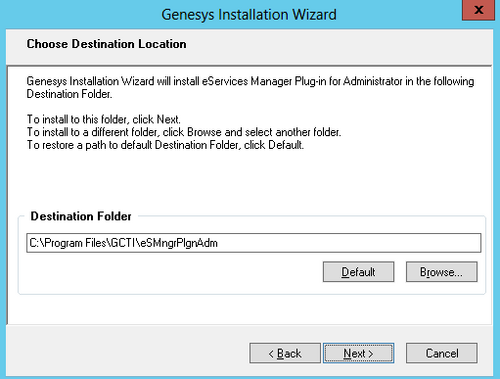Image resolution: width=500 pixels, height=379 pixels.
Task: Go Back to the previous wizard step
Action: pyautogui.click(x=285, y=353)
